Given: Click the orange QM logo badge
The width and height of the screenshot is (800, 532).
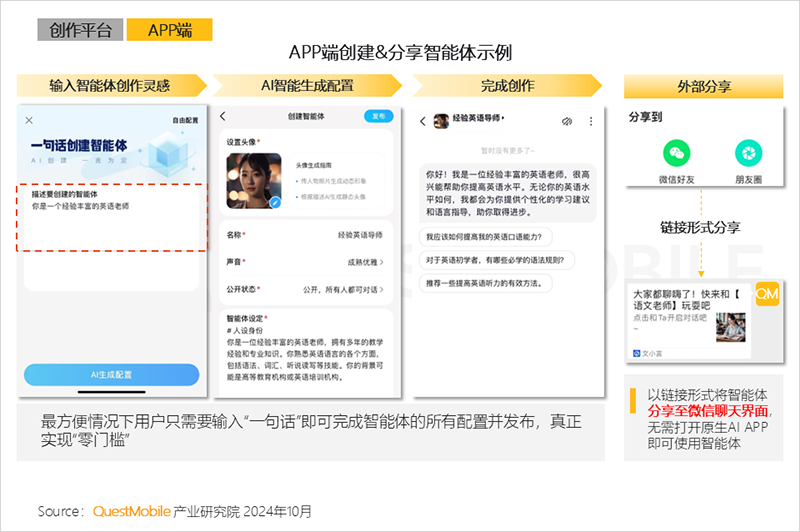Looking at the screenshot, I should point(767,294).
